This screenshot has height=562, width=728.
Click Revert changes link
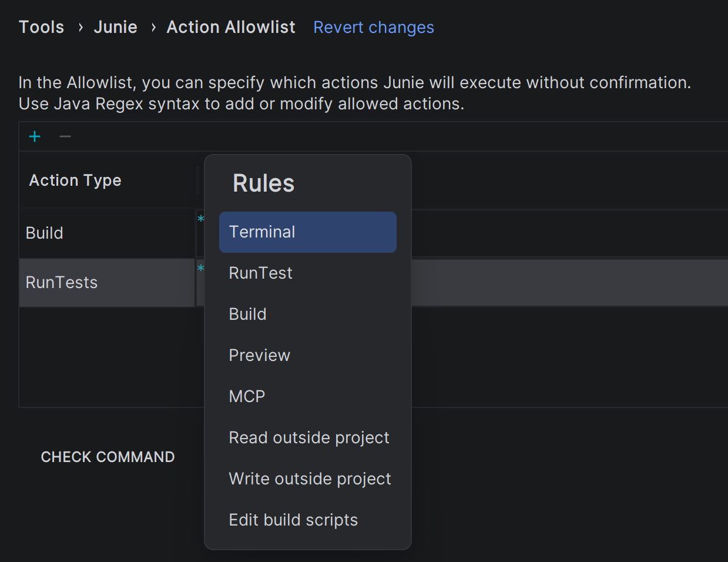tap(374, 28)
